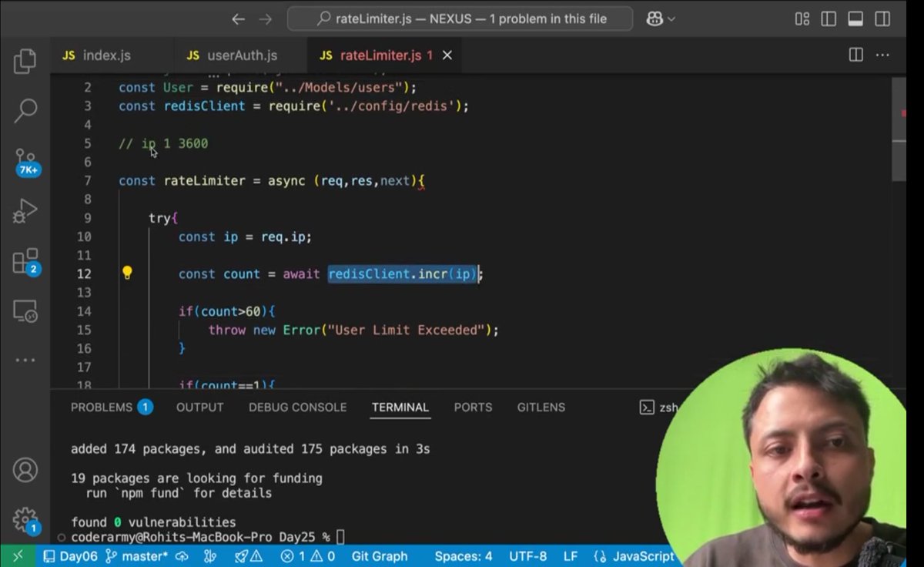Screen dimensions: 924x567
Task: Open the Manage gear menu
Action: pyautogui.click(x=26, y=519)
